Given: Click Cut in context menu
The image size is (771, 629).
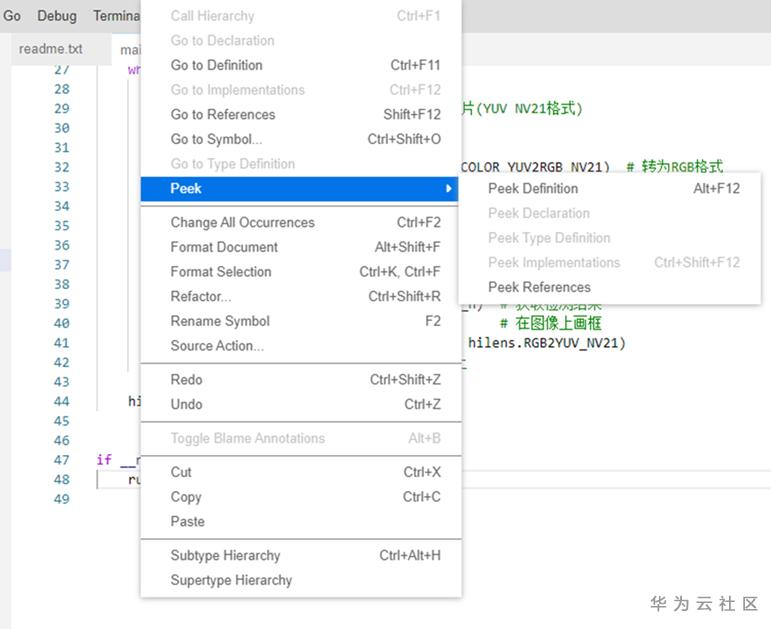Looking at the screenshot, I should click(x=301, y=472).
